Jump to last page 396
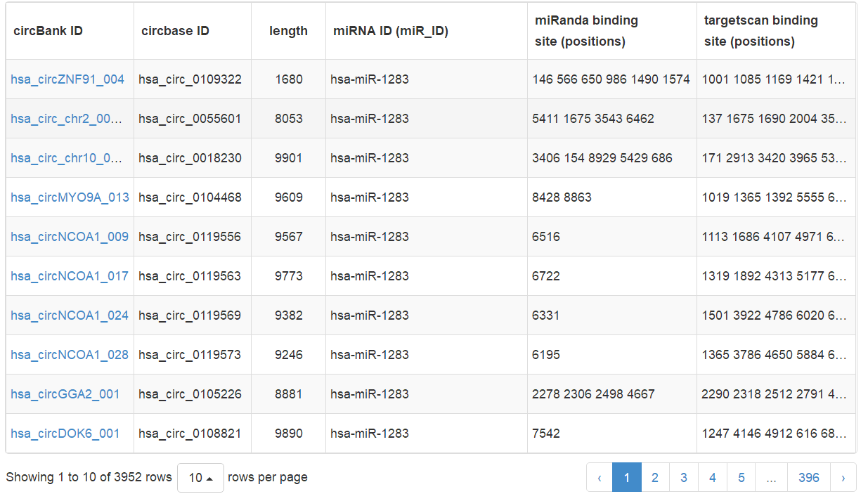This screenshot has width=868, height=501. pyautogui.click(x=809, y=478)
